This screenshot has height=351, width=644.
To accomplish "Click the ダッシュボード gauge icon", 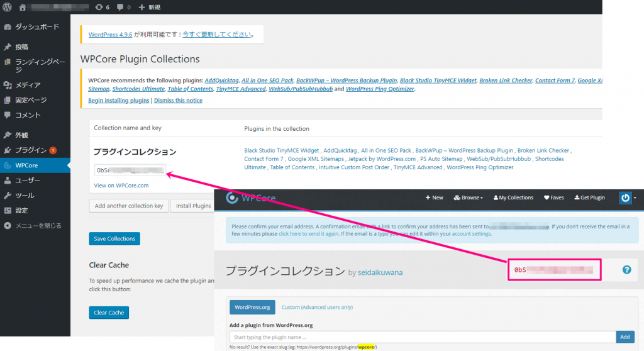I will pyautogui.click(x=8, y=26).
